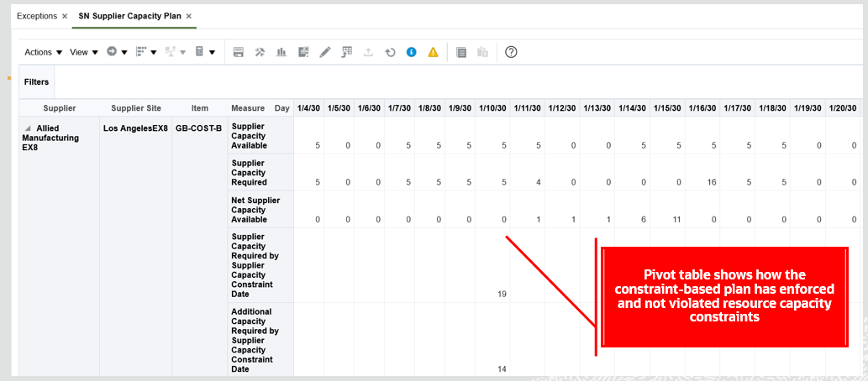
Task: Expand arrow next to hierarchy list icon
Action: (153, 53)
